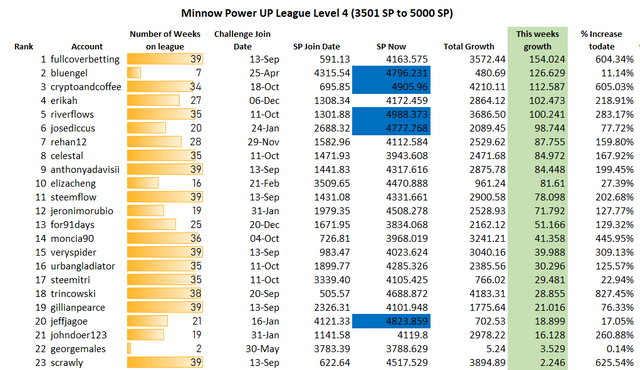Click the This weeks growth header
Screen dimensions: 640x370
click(x=538, y=40)
